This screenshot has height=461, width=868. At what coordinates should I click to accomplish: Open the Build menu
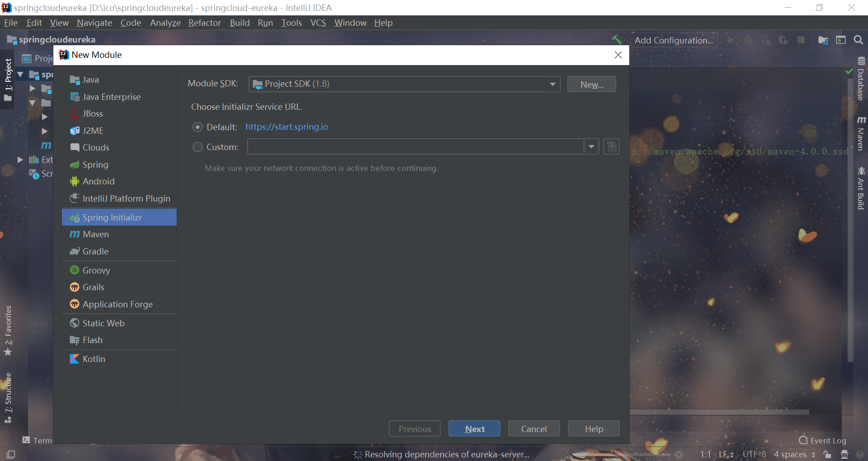coord(240,23)
